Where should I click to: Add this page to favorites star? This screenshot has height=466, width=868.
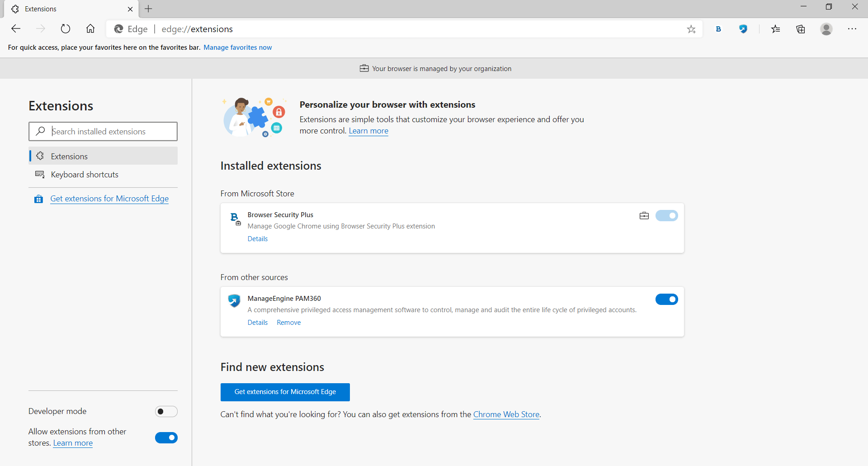691,29
